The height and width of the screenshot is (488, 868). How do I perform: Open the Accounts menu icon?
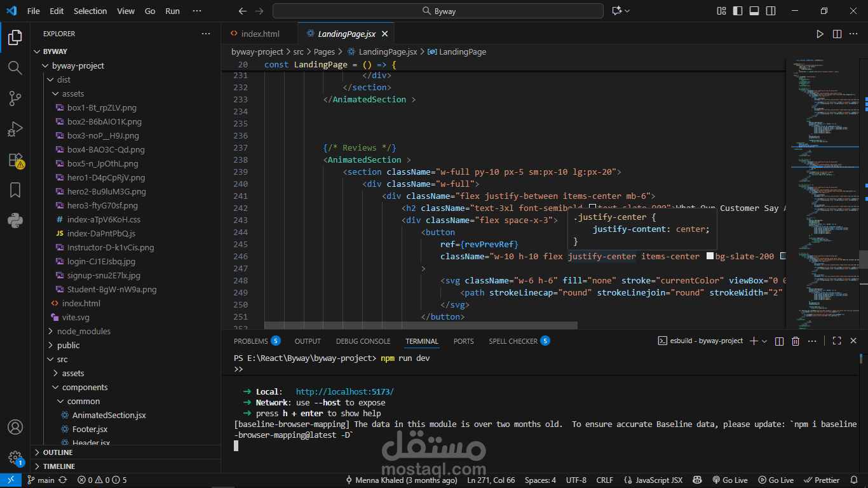(x=15, y=427)
